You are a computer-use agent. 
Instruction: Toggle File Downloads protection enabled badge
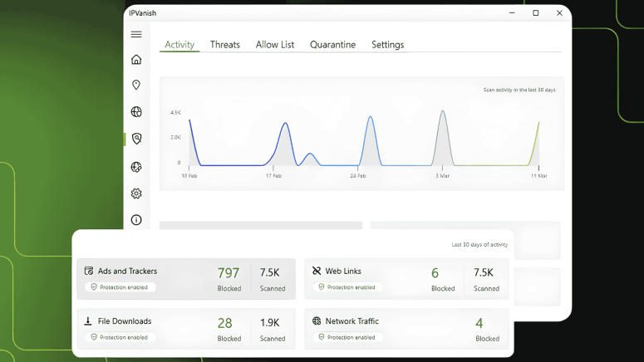(x=120, y=337)
